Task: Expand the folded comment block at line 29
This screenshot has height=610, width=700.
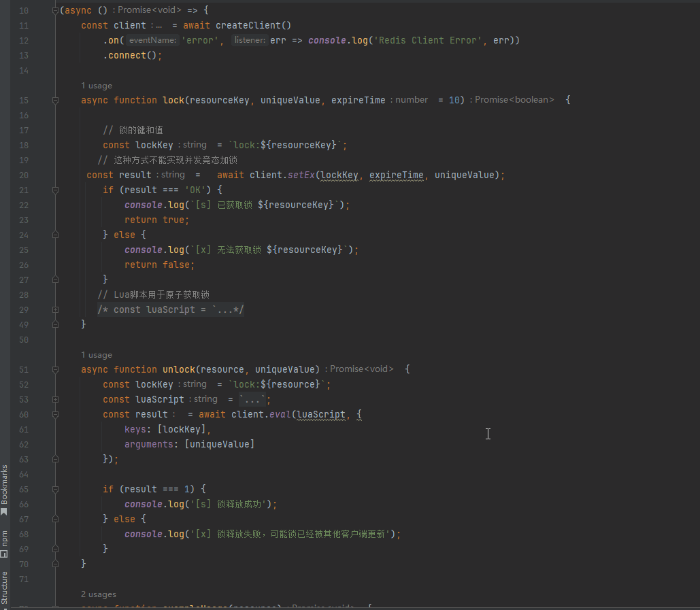Action: coord(55,309)
